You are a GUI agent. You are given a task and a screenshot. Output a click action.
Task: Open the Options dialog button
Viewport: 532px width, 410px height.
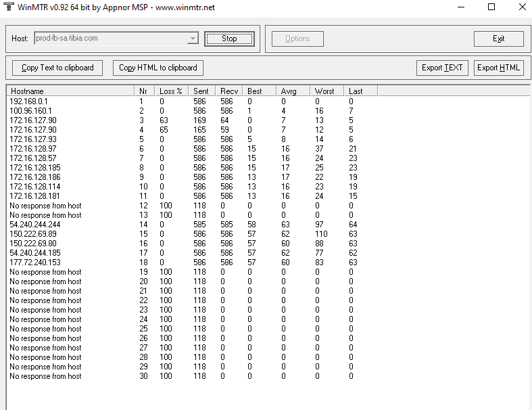[x=297, y=39]
